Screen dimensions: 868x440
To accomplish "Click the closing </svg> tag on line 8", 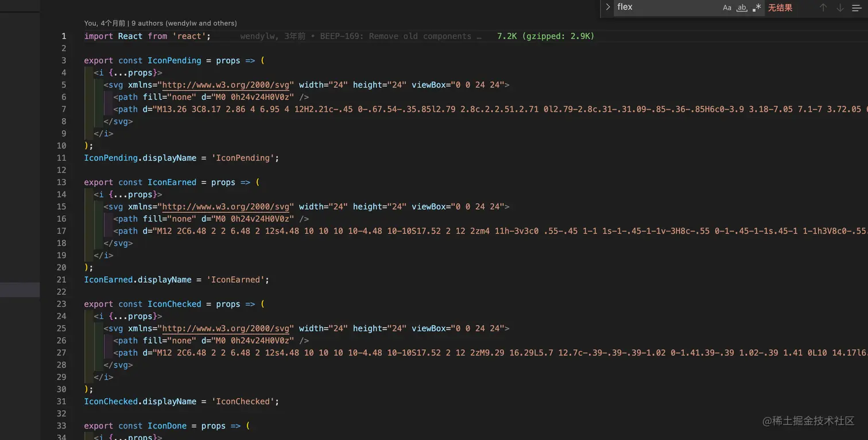I will point(118,122).
